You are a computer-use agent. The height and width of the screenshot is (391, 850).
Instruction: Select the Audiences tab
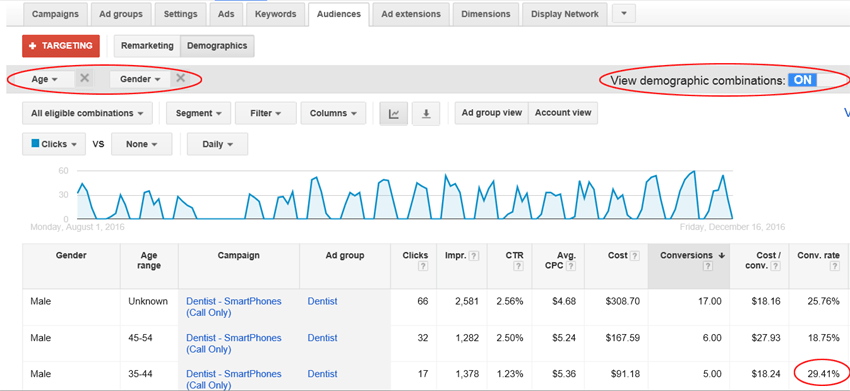point(339,14)
